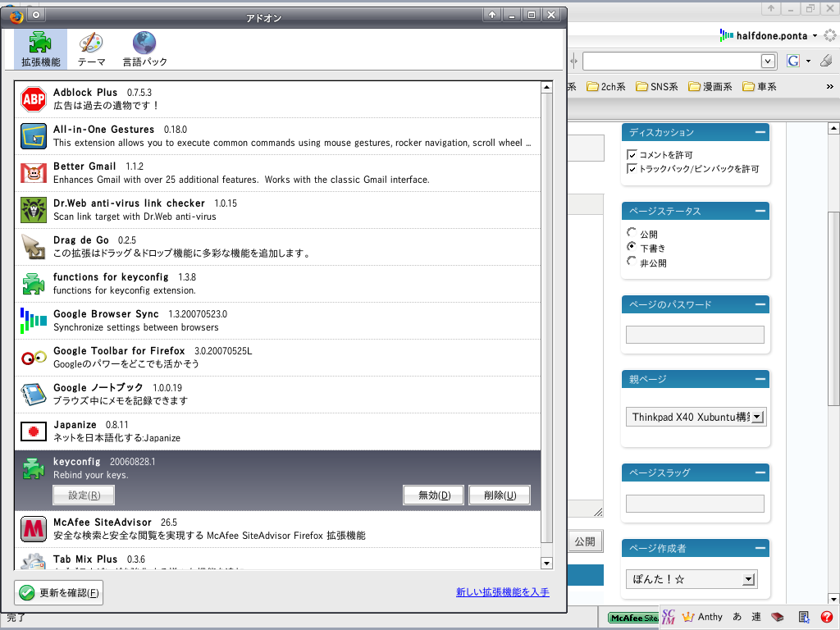Click the McAfee SiteAdvisor status bar badge
The width and height of the screenshot is (840, 630).
click(634, 618)
